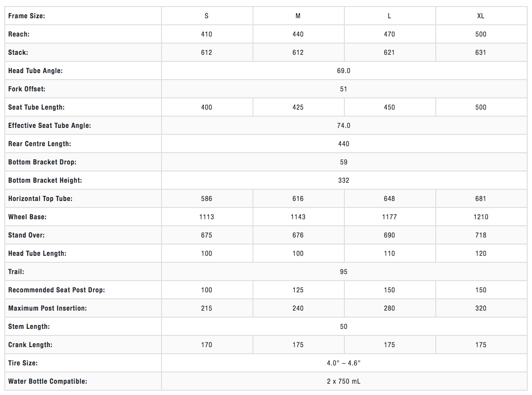Click the Bottom Bracket Height value 332
This screenshot has height=395, width=532.
343,181
